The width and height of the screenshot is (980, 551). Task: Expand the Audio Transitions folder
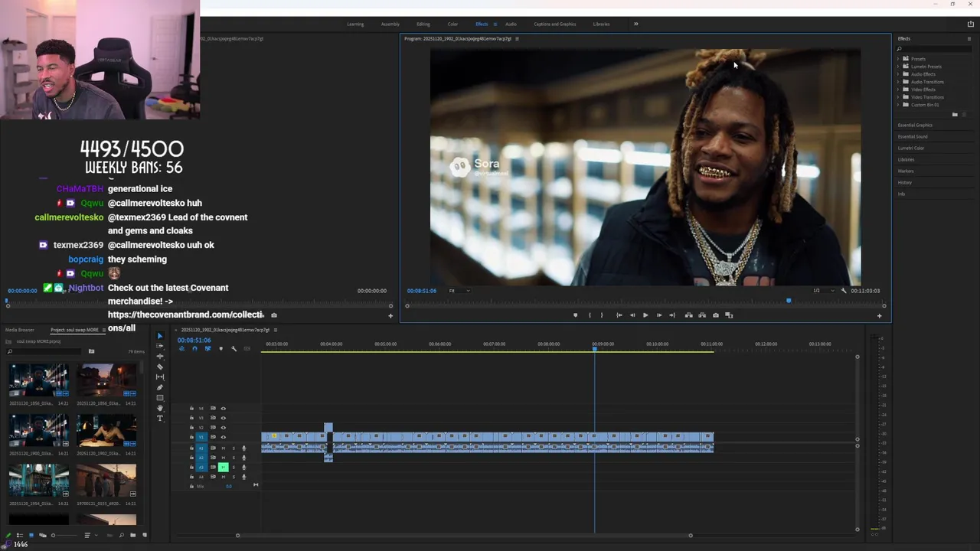(898, 82)
